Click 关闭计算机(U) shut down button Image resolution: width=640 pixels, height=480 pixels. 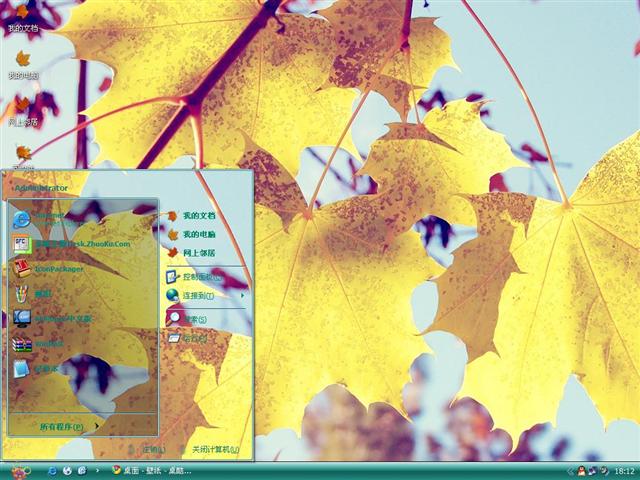(209, 449)
